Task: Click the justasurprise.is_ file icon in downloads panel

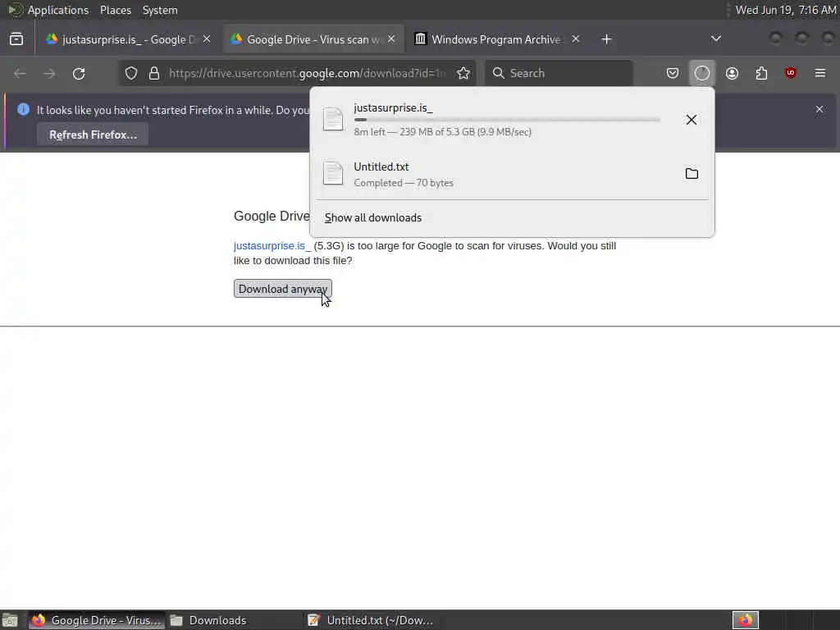Action: (333, 120)
